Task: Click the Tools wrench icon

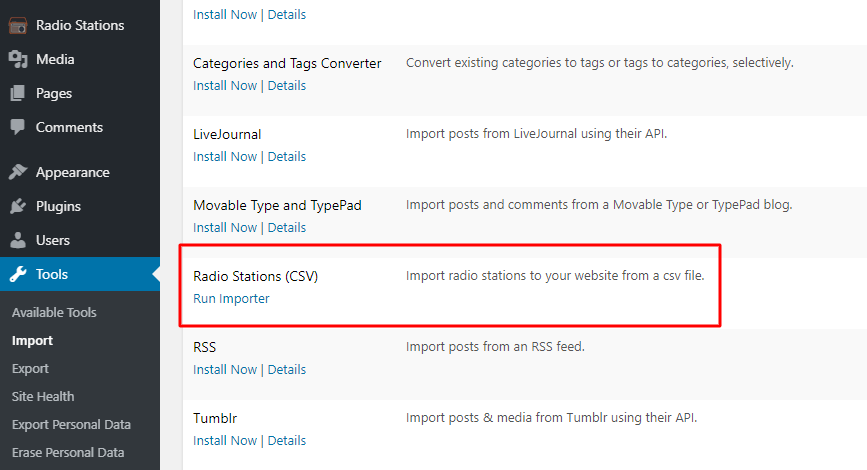Action: (18, 274)
